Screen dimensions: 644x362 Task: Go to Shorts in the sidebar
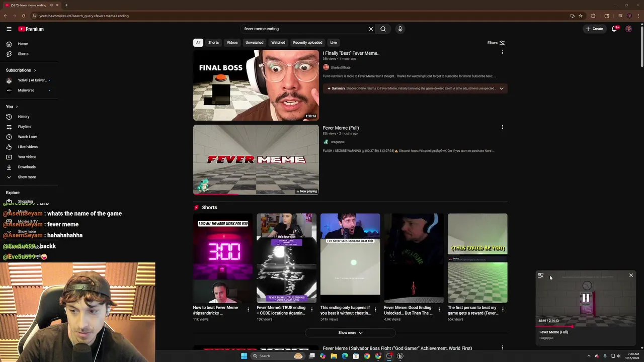click(x=23, y=54)
